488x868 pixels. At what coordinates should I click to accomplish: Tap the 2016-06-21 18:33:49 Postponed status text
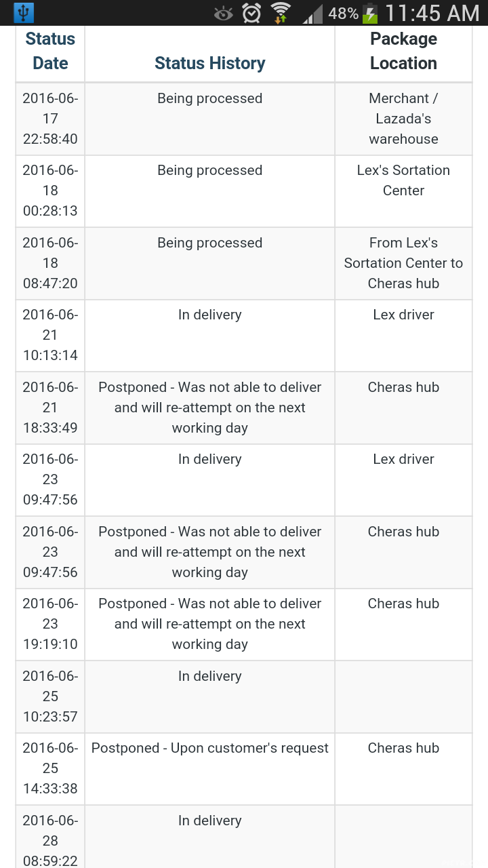[209, 408]
